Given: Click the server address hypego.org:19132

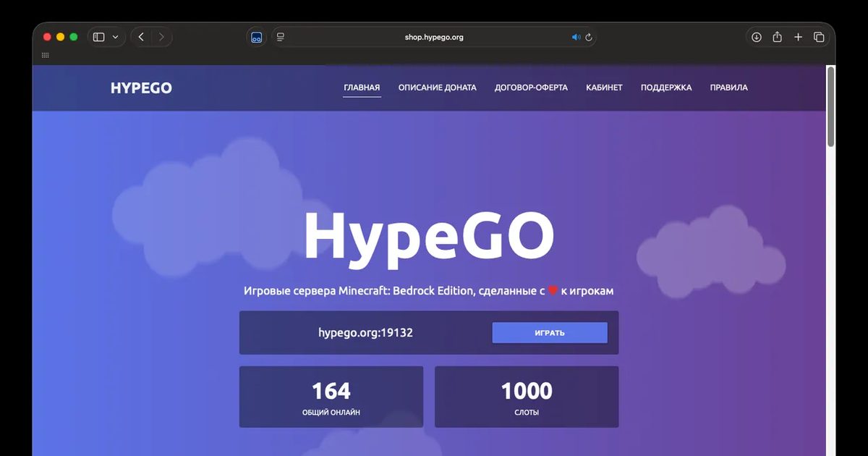Looking at the screenshot, I should [365, 333].
